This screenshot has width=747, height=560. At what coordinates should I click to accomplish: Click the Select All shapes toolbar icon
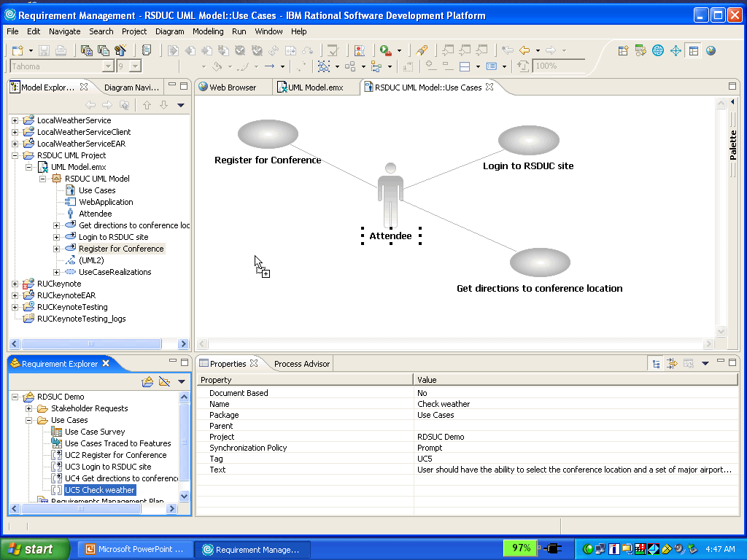pos(324,66)
